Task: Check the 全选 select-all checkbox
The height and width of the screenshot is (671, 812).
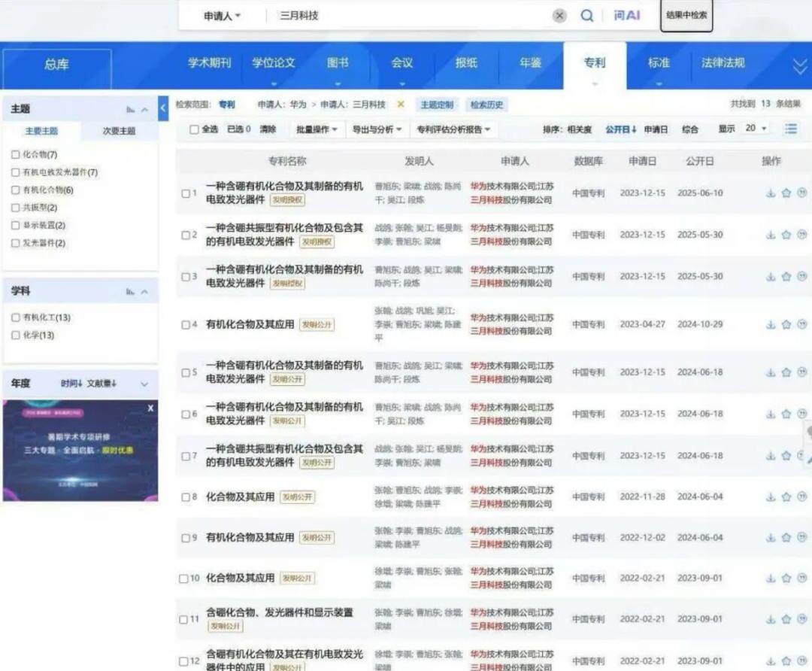Action: (x=194, y=129)
